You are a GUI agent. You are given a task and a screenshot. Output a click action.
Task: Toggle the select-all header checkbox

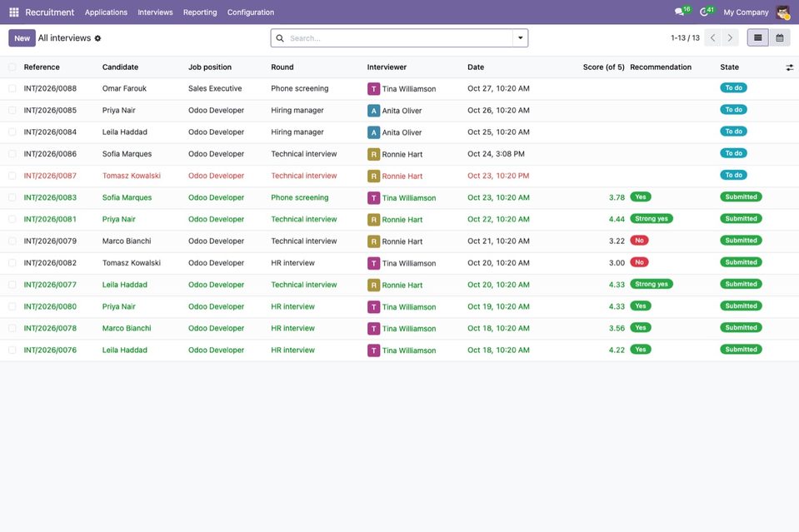(12, 67)
